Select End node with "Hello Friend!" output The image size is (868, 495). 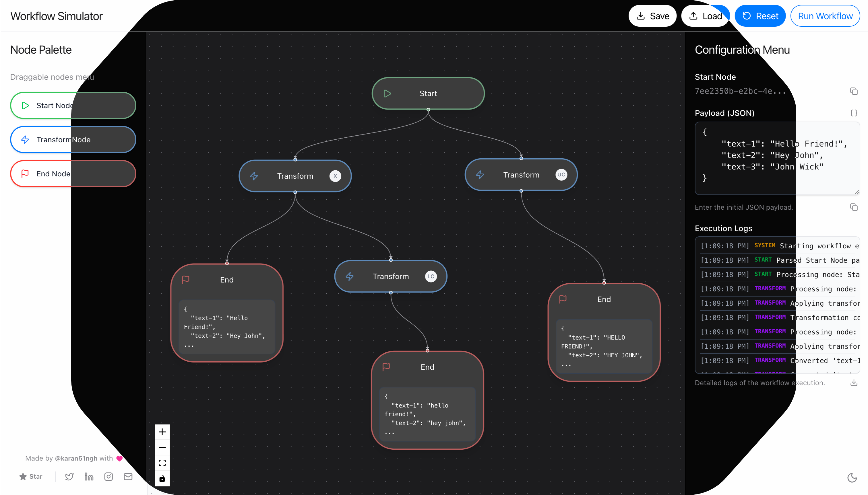point(227,313)
